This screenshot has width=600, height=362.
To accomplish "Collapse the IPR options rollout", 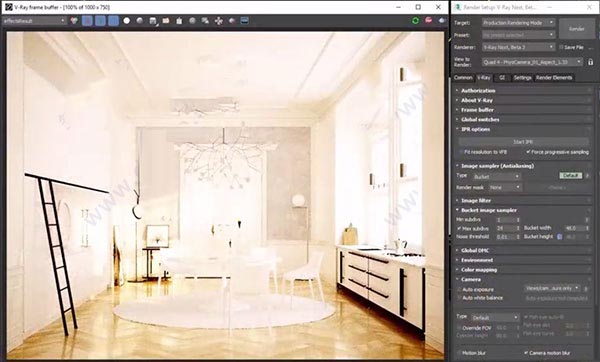I will click(523, 129).
